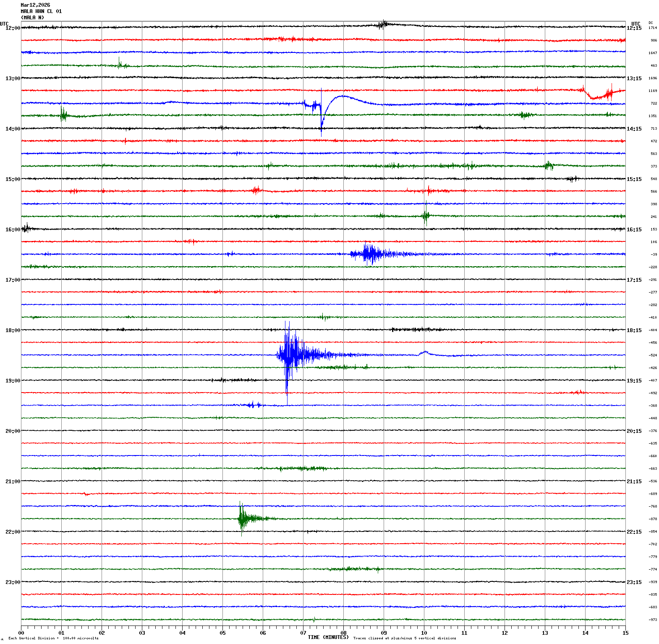
Task: Click the vertical division microvolts scale note
Action: (53, 639)
